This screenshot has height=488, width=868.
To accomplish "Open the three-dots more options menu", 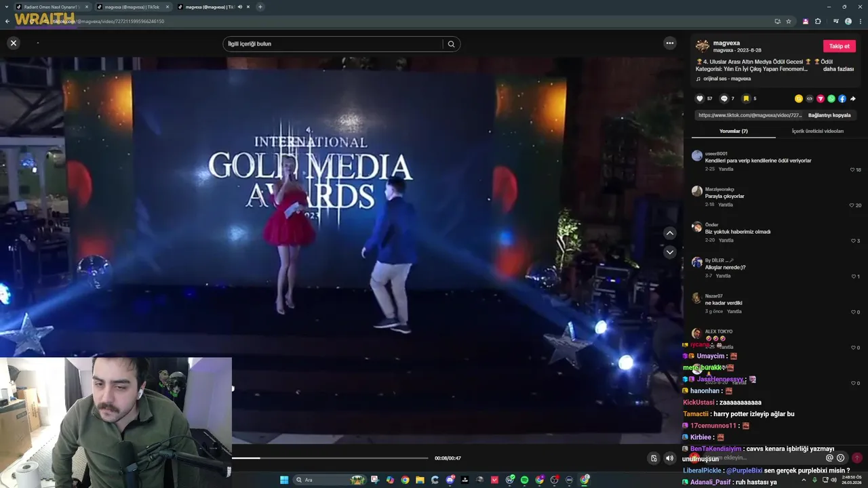I will 670,43.
